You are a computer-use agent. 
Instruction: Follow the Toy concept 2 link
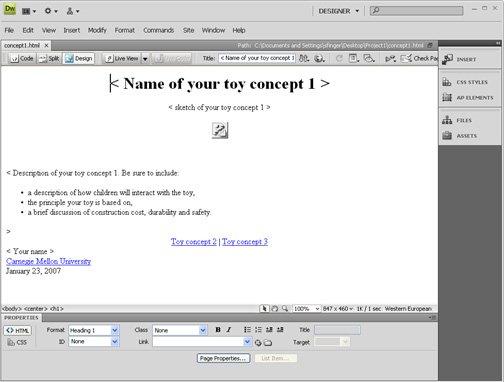pos(194,242)
